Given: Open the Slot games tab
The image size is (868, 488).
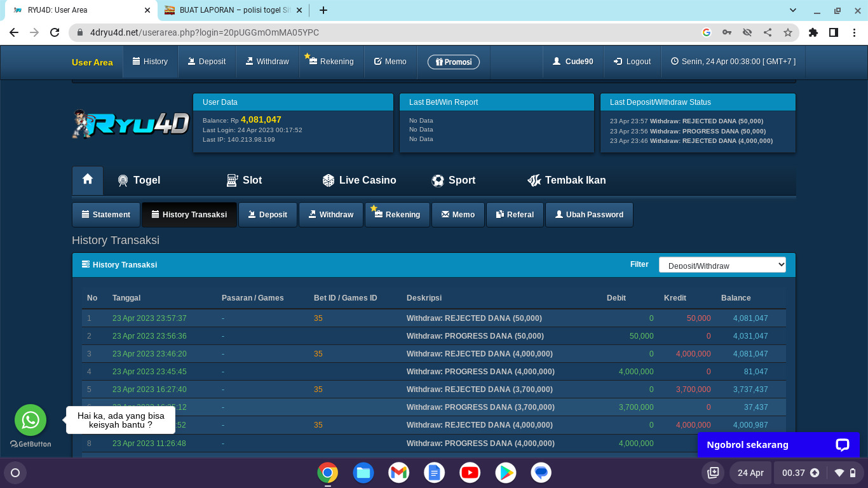Looking at the screenshot, I should (245, 180).
